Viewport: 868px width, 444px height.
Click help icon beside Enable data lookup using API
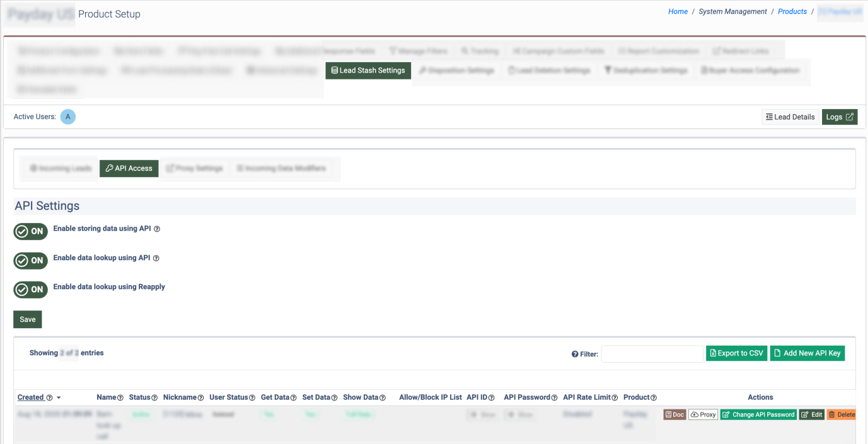[x=156, y=258]
